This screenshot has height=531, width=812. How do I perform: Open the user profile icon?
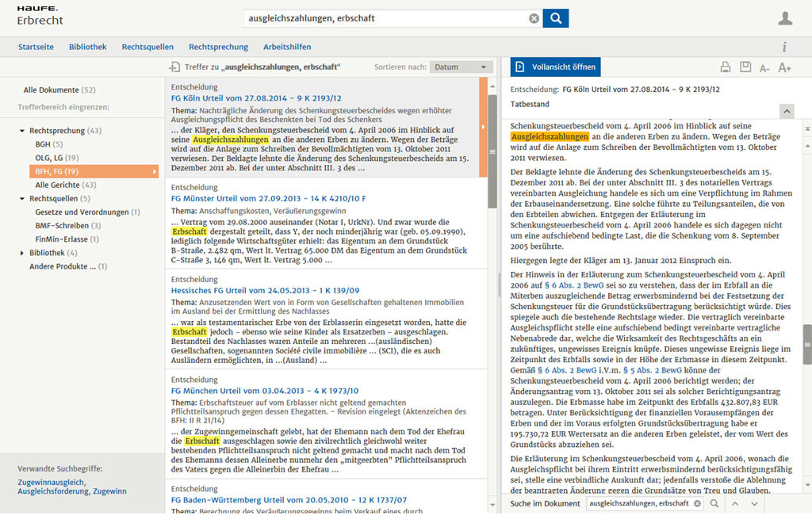[x=785, y=19]
